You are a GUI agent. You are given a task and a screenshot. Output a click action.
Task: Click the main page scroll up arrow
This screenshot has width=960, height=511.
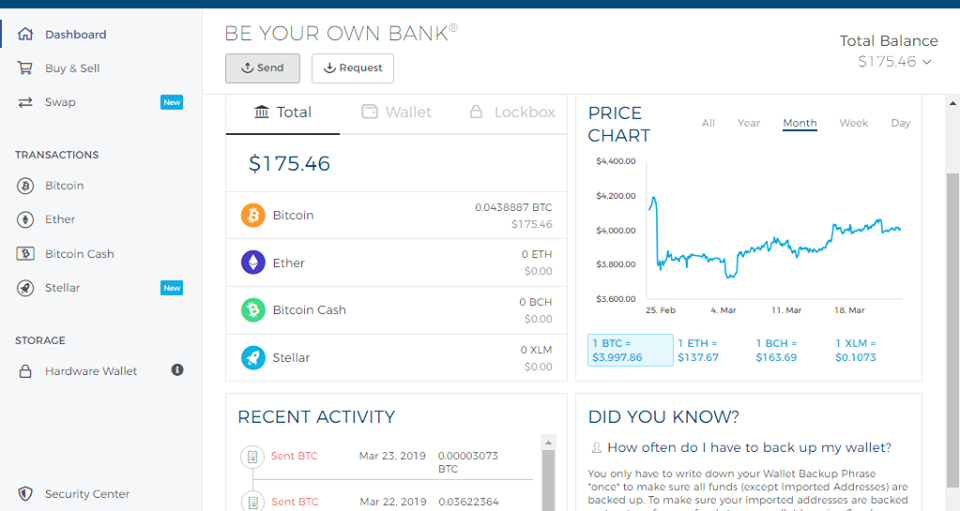(x=953, y=103)
